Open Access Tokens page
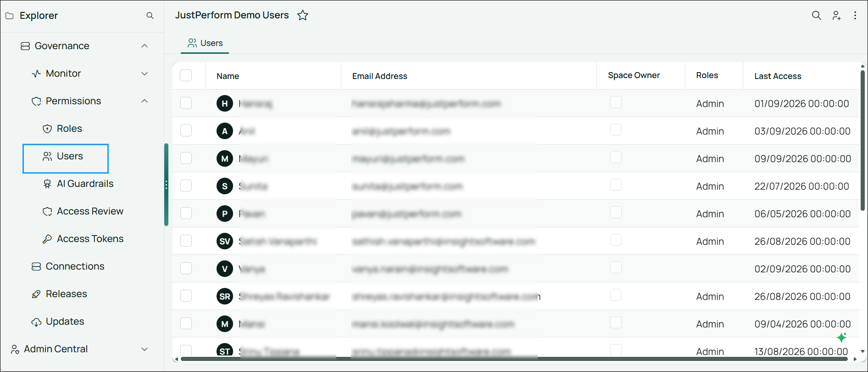This screenshot has height=372, width=868. pos(90,239)
